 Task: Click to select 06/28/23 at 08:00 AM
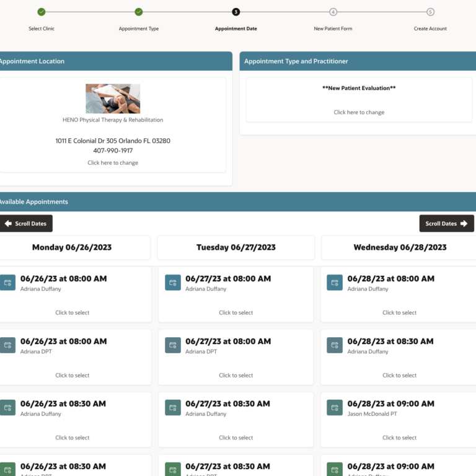pyautogui.click(x=400, y=312)
